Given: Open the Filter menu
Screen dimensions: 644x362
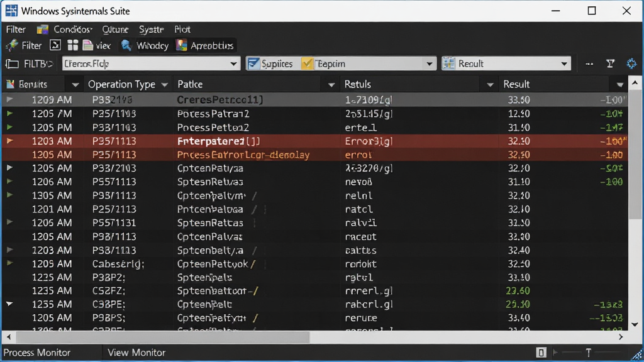Looking at the screenshot, I should click(x=16, y=30).
